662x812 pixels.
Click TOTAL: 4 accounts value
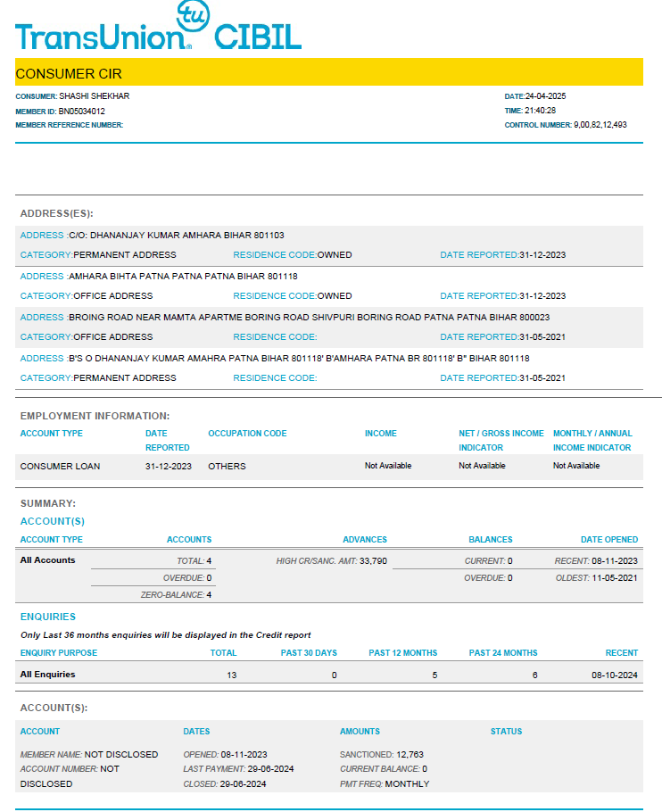(194, 561)
